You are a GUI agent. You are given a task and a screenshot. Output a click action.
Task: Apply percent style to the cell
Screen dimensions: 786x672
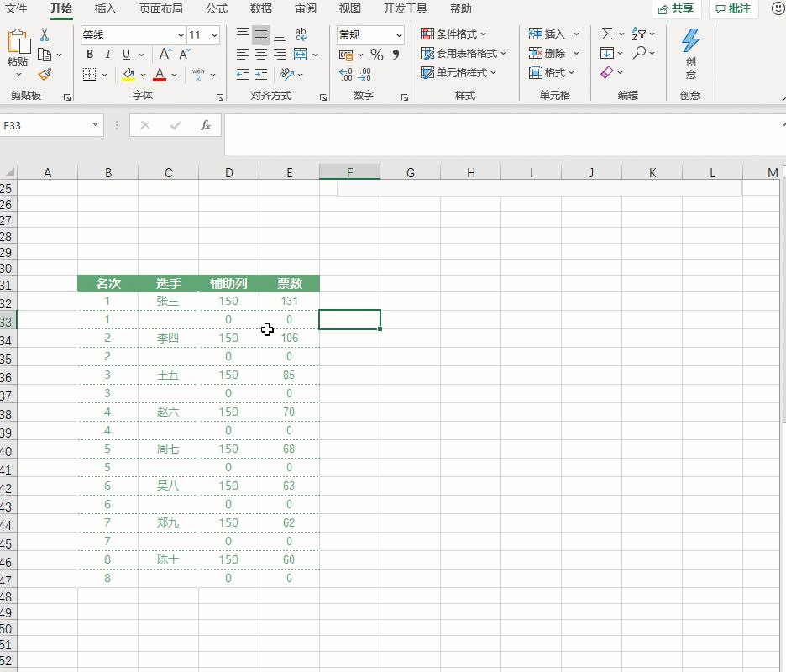[377, 54]
